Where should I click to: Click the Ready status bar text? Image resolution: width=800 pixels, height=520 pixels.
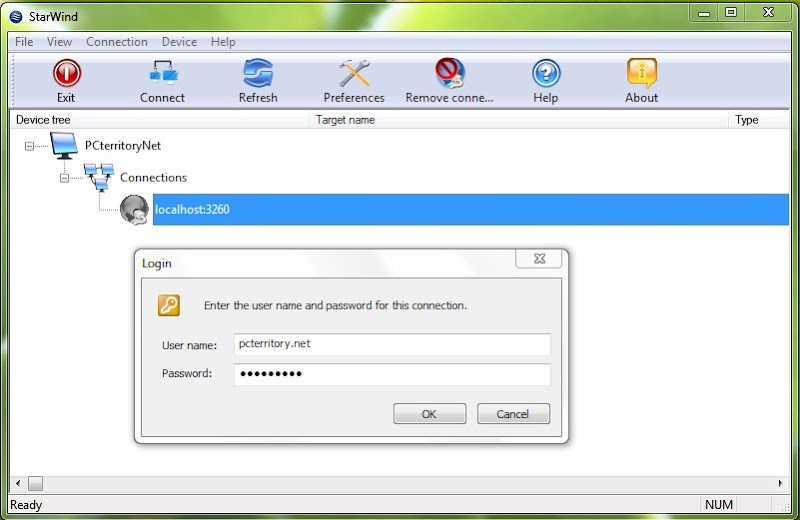(x=26, y=505)
